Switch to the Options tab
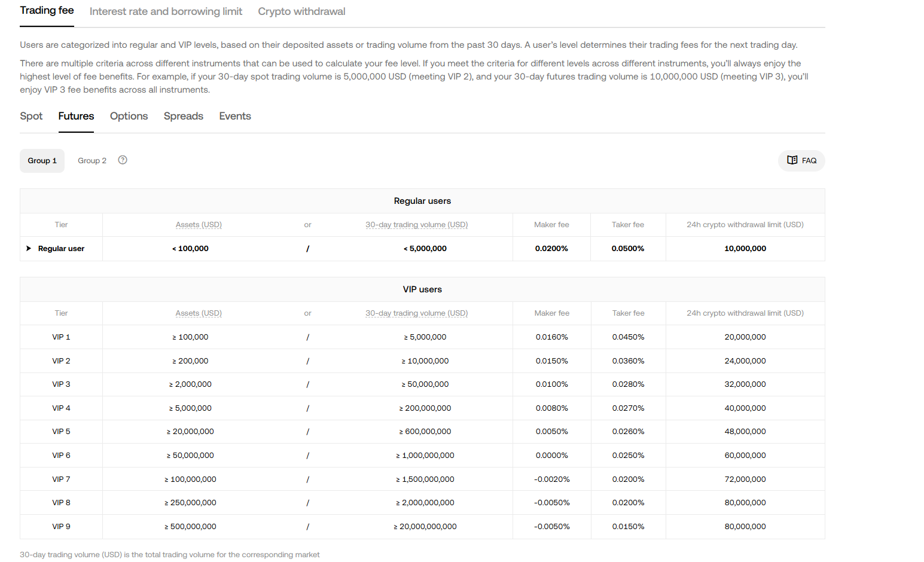The width and height of the screenshot is (924, 562). coord(129,116)
